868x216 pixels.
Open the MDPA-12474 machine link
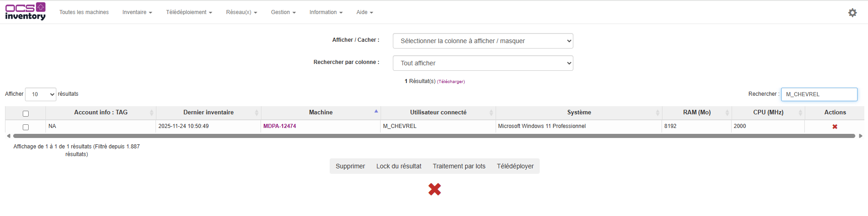point(279,126)
